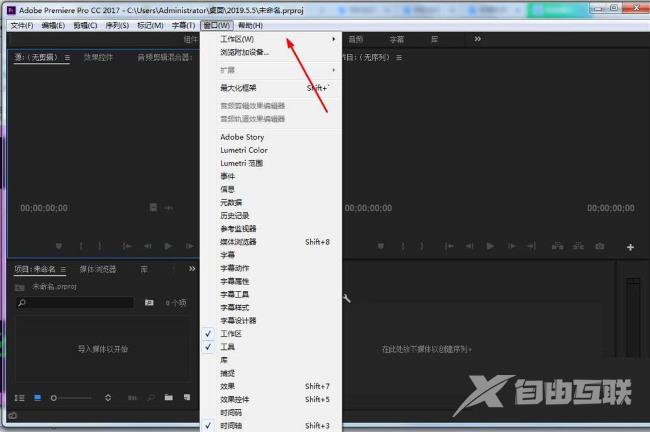Viewport: 650px width, 432px height.
Task: Uncheck 工作区 panel in Window menu
Action: coord(271,334)
